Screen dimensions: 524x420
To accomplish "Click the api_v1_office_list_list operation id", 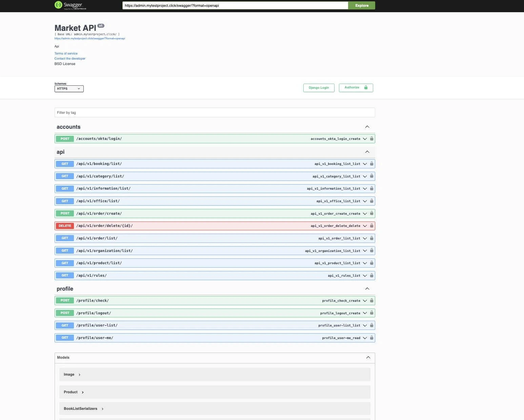I will [x=338, y=201].
